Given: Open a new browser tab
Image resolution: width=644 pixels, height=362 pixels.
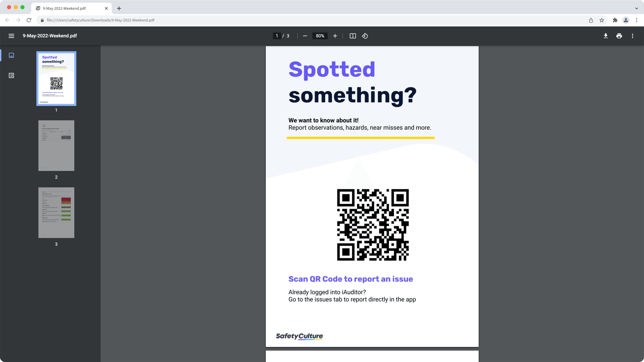Looking at the screenshot, I should pos(119,8).
